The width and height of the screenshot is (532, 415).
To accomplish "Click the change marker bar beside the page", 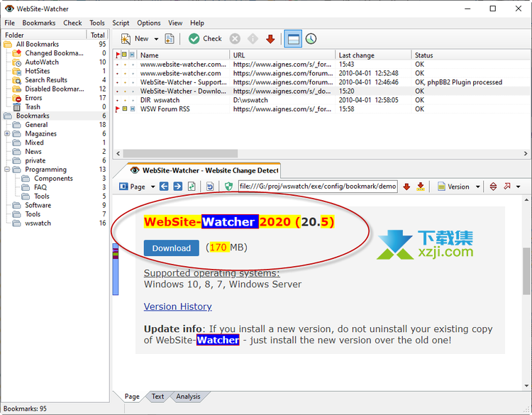I will tap(116, 269).
